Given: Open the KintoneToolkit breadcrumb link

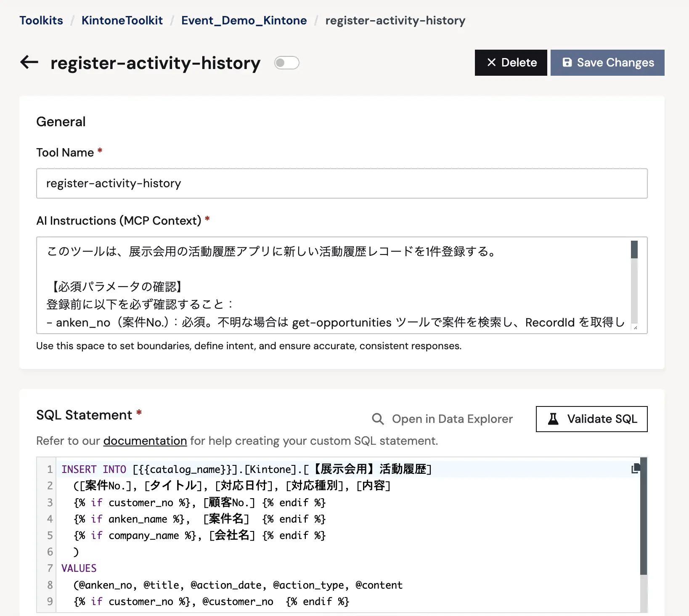Looking at the screenshot, I should pyautogui.click(x=122, y=21).
